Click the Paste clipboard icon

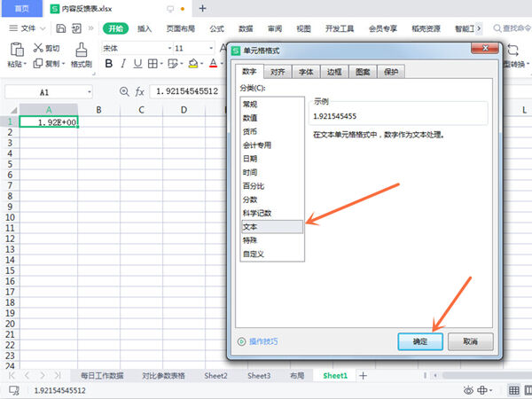17,50
